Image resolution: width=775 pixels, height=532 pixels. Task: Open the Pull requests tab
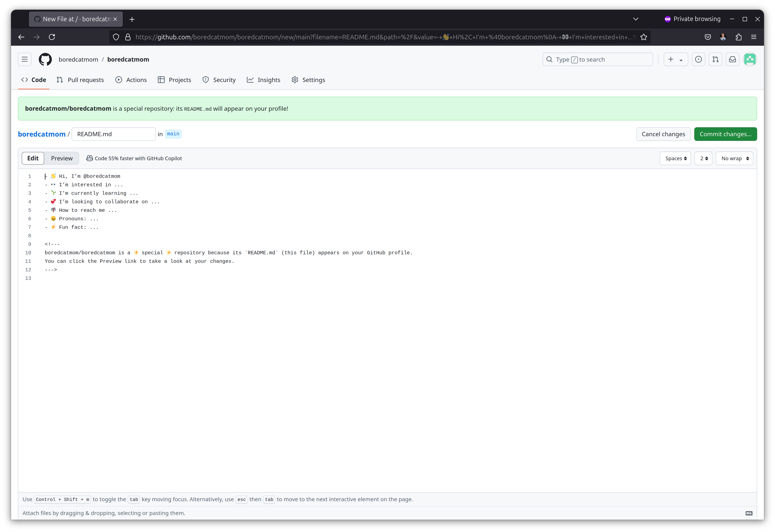pyautogui.click(x=80, y=80)
